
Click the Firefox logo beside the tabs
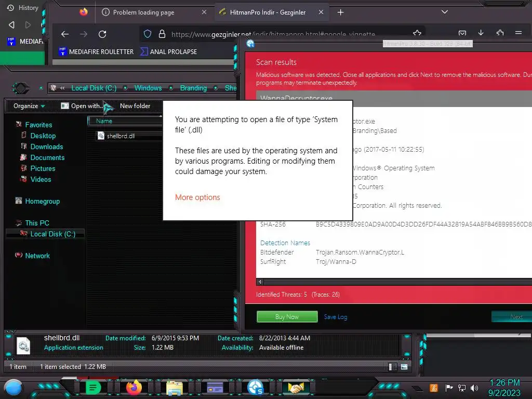click(x=84, y=12)
